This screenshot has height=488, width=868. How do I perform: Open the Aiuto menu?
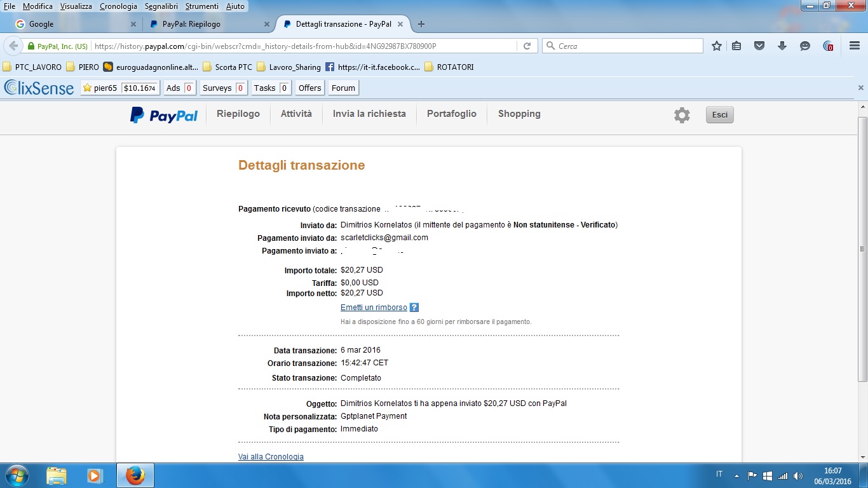point(235,6)
